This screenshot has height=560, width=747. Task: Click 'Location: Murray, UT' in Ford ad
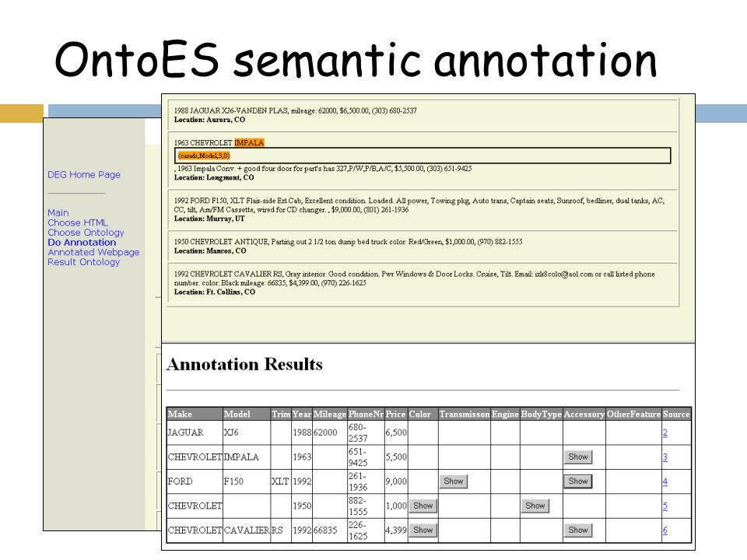coord(209,219)
